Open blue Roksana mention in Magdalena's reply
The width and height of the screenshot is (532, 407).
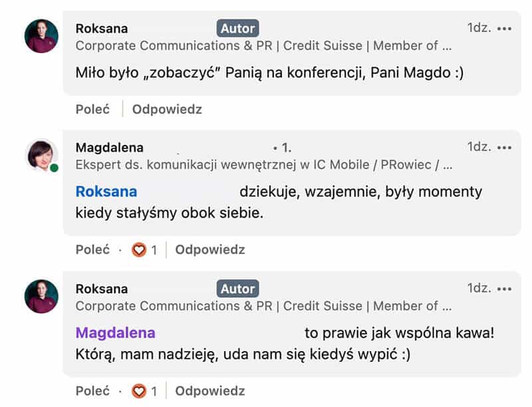[106, 192]
